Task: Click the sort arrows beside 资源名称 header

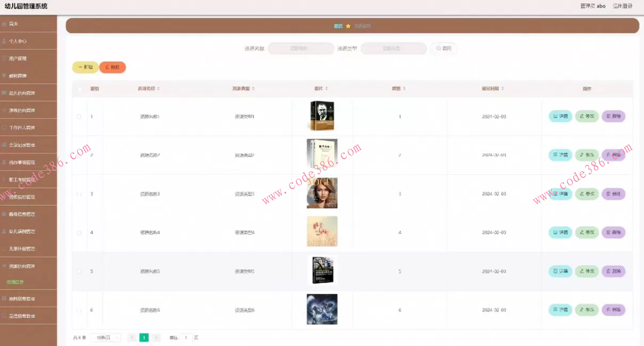Action: coord(158,88)
